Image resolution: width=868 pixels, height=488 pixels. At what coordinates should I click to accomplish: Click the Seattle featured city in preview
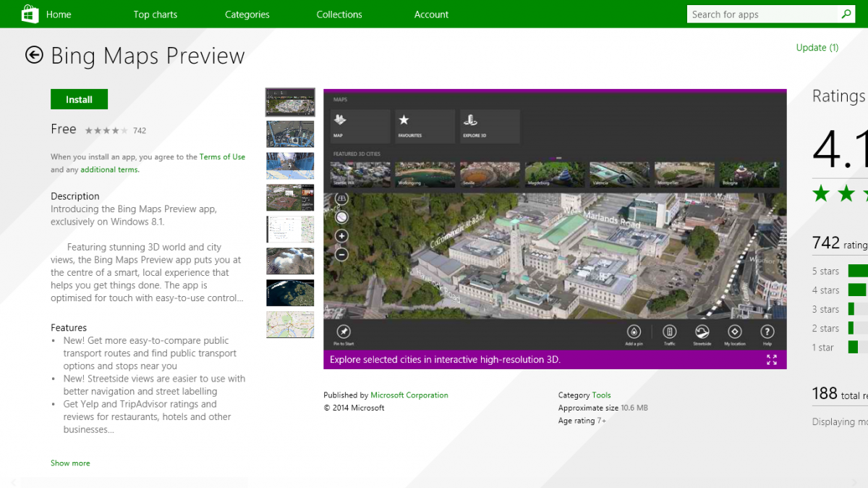(x=360, y=174)
